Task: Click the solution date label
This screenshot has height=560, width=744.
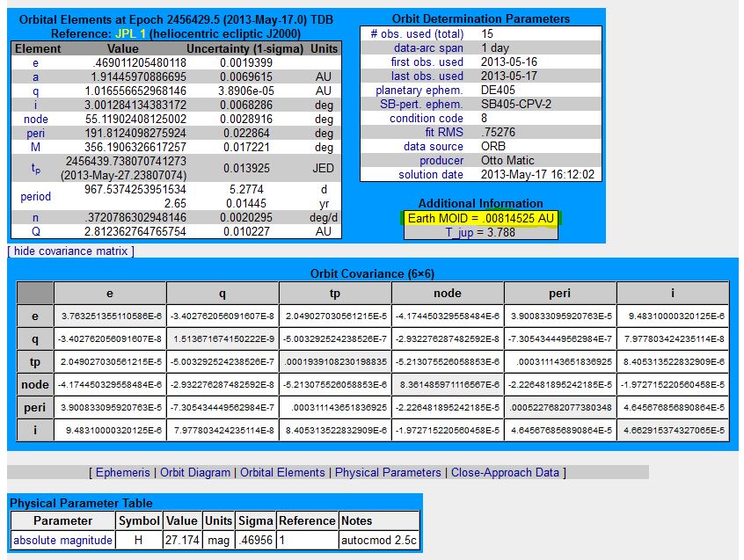Action: point(430,174)
